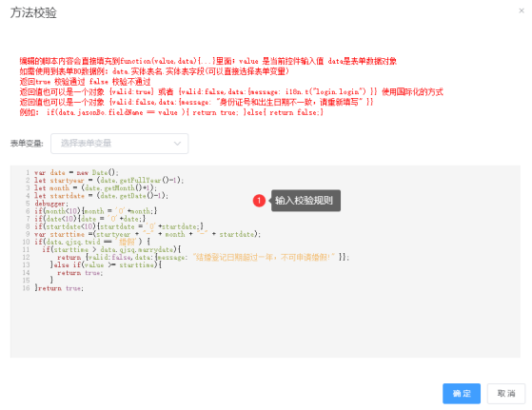
Task: Open the 选择表单变量 dropdown
Action: pyautogui.click(x=119, y=144)
